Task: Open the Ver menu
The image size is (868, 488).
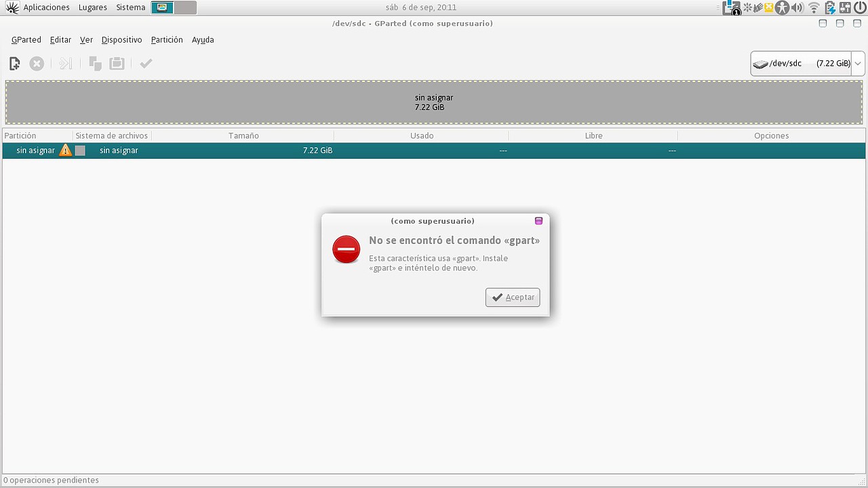Action: coord(86,40)
